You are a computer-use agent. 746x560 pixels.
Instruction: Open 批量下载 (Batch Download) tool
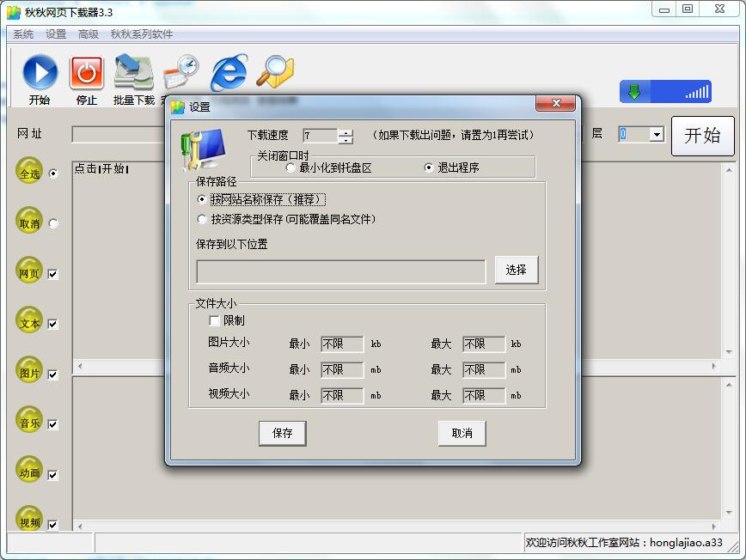pos(133,71)
